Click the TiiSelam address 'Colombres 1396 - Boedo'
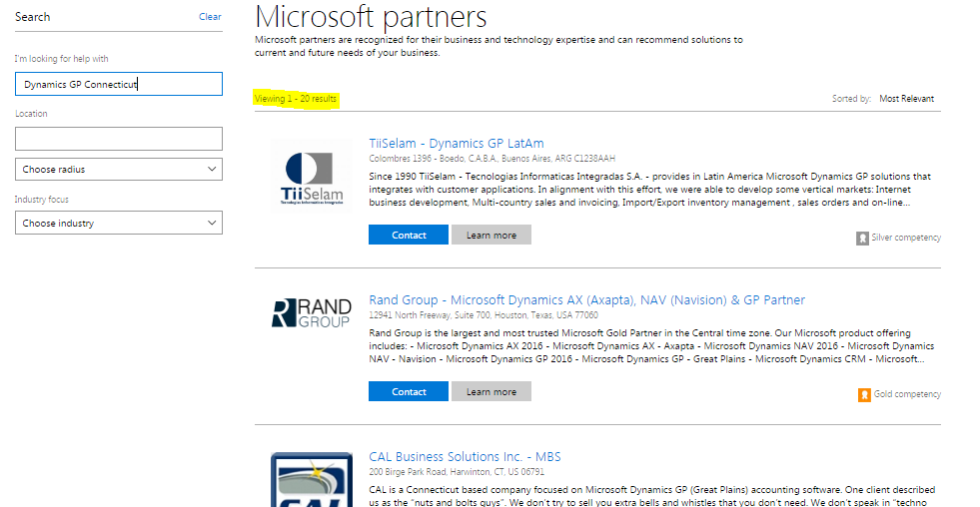Screen dimensions: 980x507 tap(491, 159)
